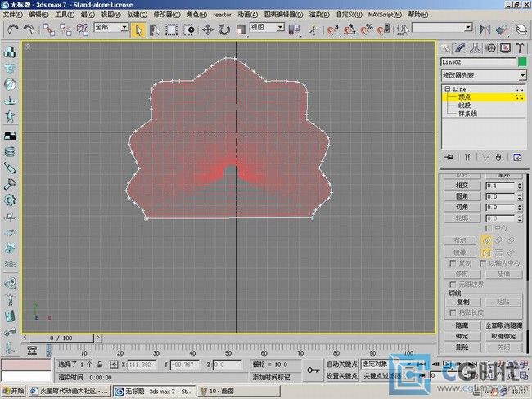Open Configure Modifier Sets icon

517,157
